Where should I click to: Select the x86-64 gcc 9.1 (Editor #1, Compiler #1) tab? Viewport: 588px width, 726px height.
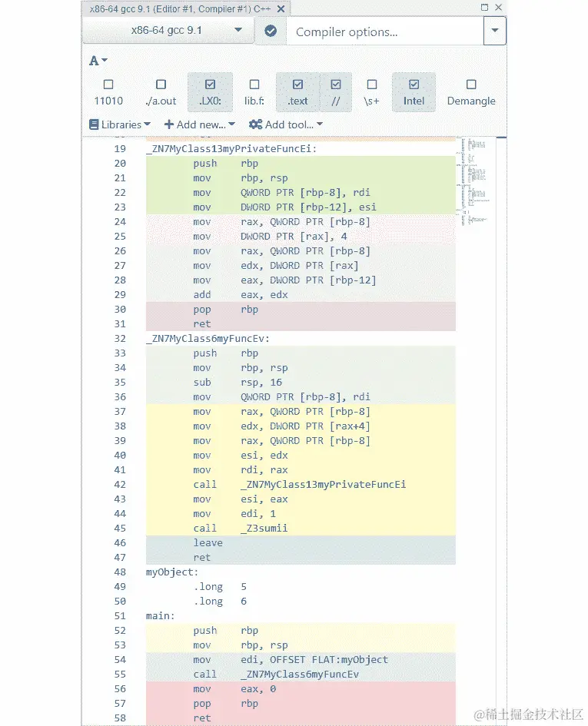pyautogui.click(x=181, y=8)
